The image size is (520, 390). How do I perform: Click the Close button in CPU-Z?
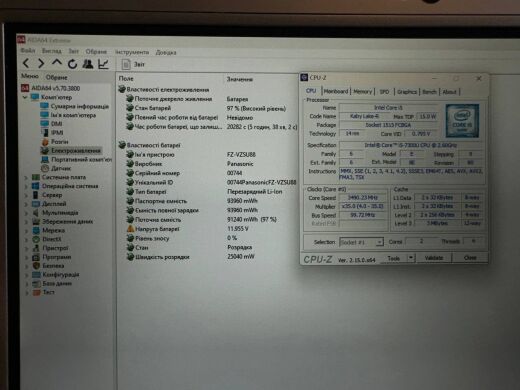(470, 258)
